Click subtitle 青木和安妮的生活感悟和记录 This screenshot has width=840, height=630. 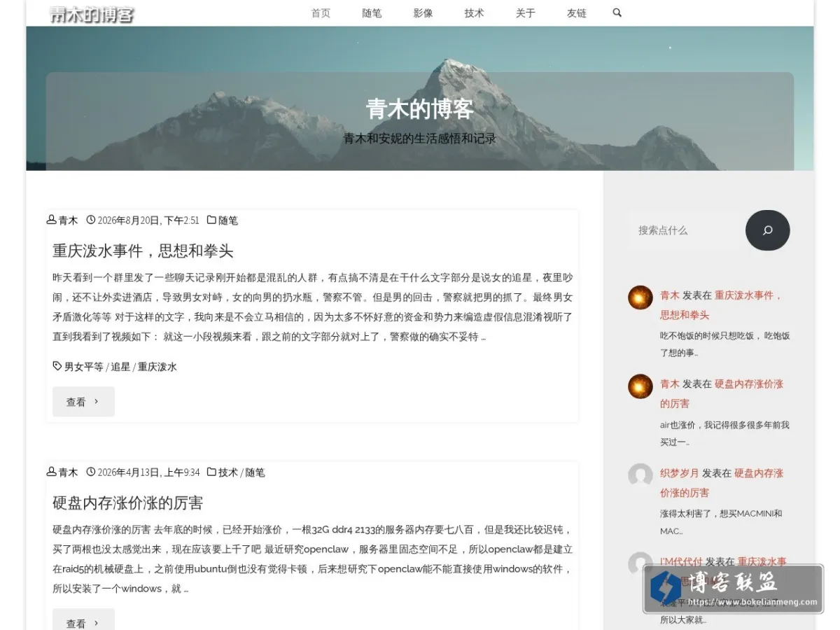point(420,139)
